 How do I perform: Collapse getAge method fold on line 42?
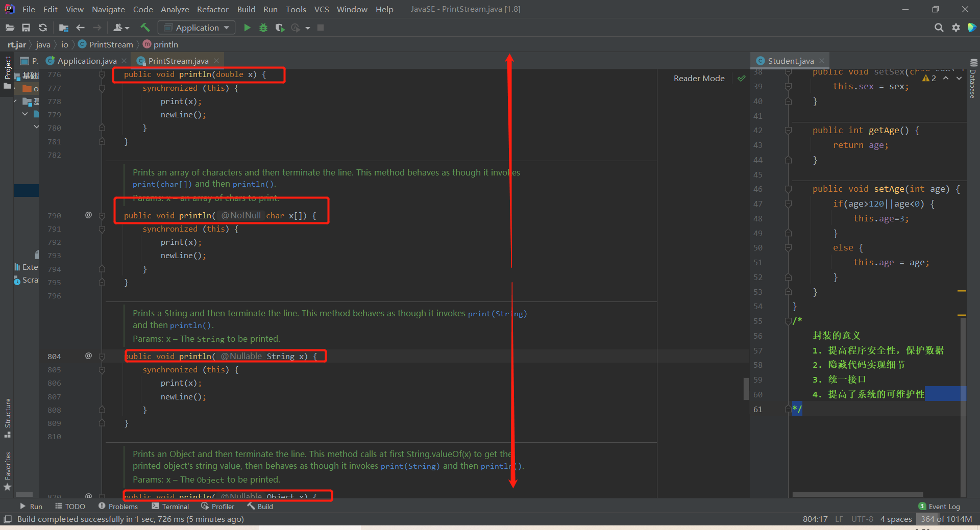(x=788, y=131)
